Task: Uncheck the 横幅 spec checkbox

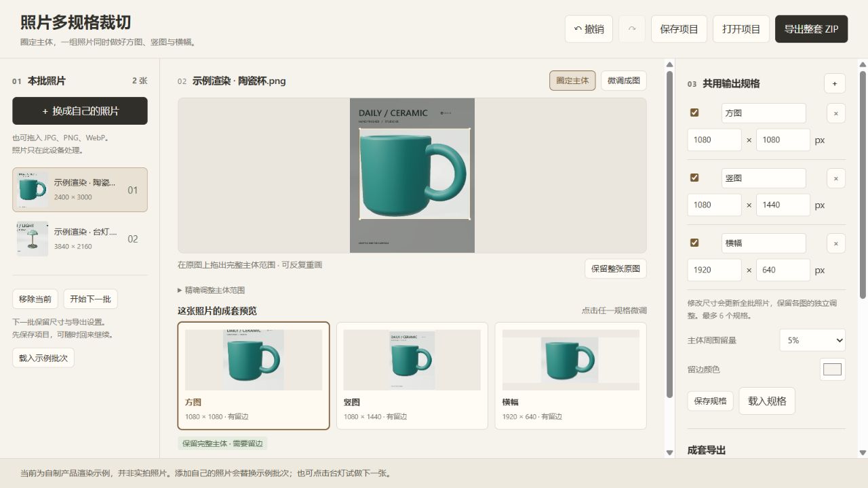Action: click(694, 243)
